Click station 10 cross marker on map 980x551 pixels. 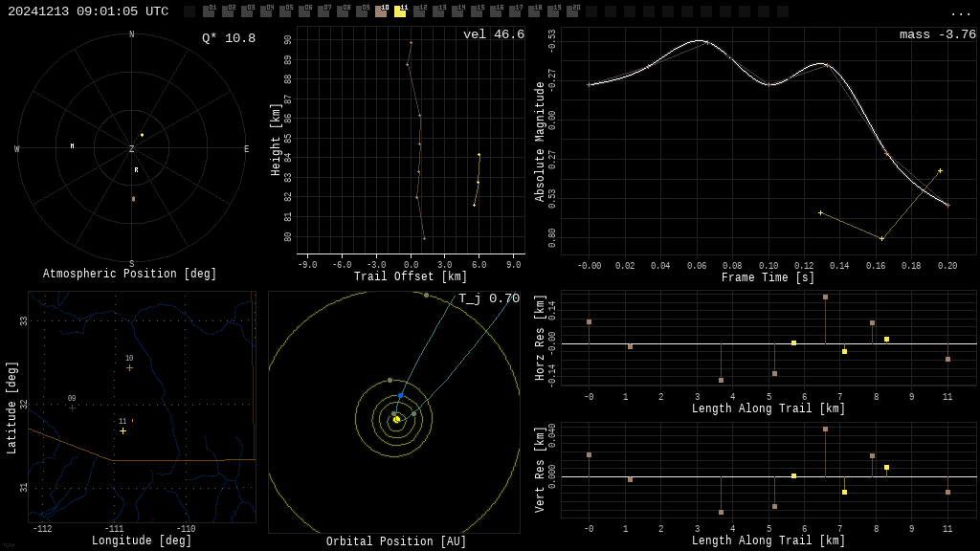(129, 367)
